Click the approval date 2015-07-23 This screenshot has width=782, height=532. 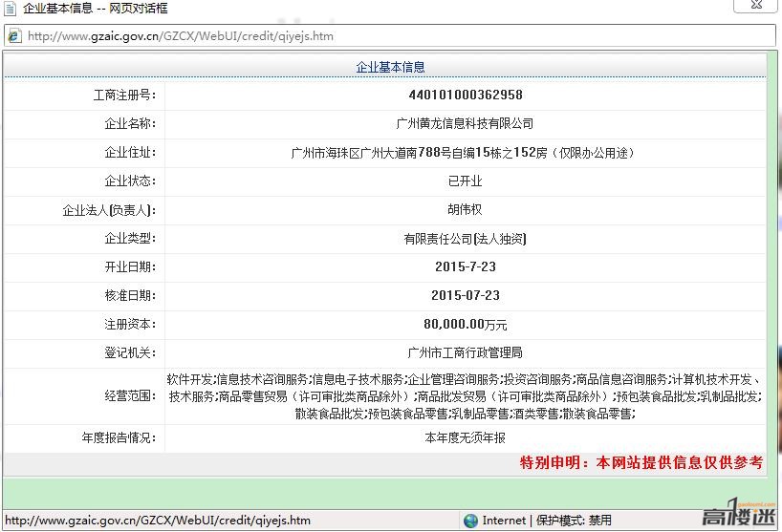466,295
